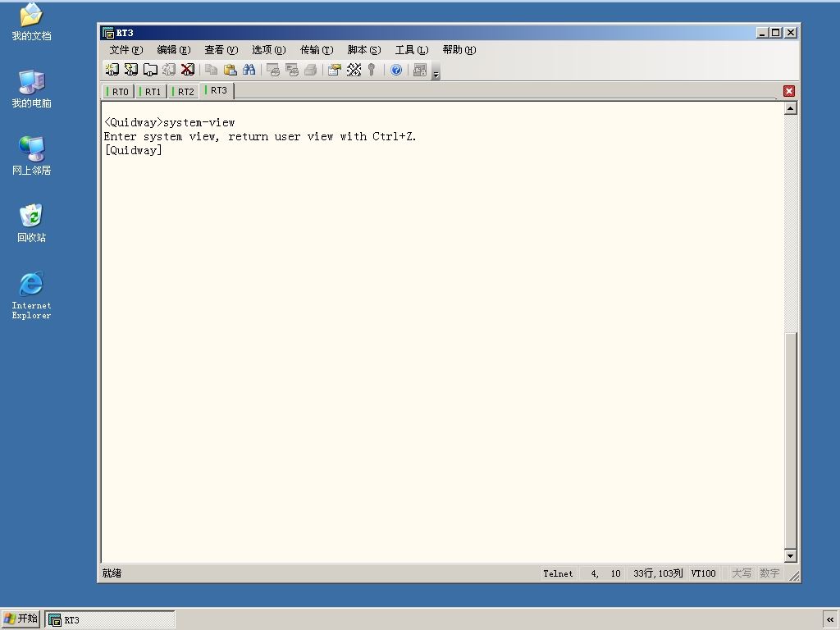This screenshot has height=630, width=840.
Task: Open the 文件(F) menu
Action: pos(126,50)
